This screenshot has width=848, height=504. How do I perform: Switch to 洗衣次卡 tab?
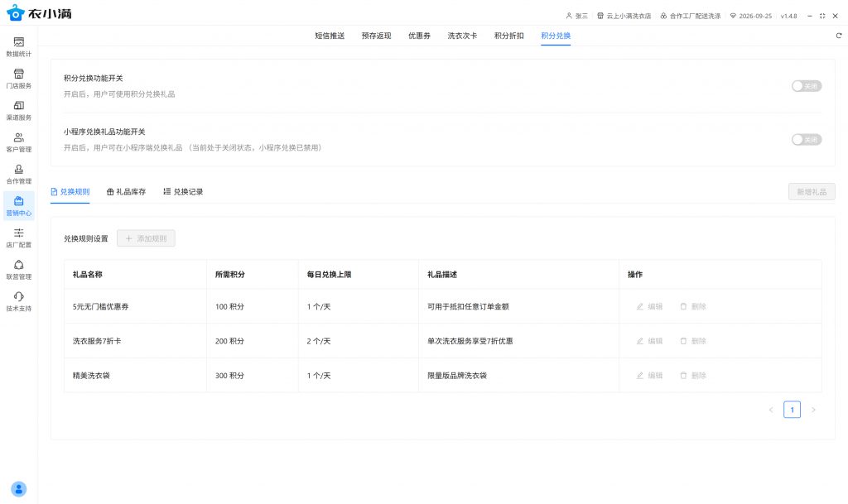[x=462, y=36]
